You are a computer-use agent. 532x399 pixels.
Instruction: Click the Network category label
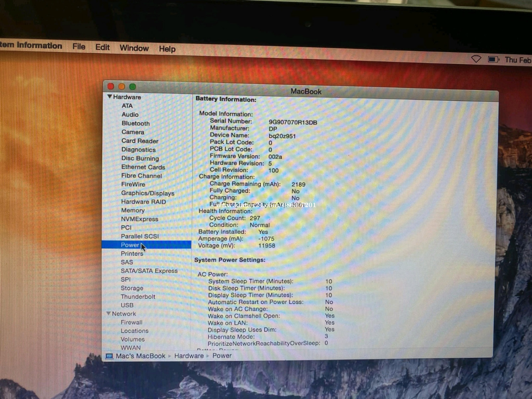point(124,314)
